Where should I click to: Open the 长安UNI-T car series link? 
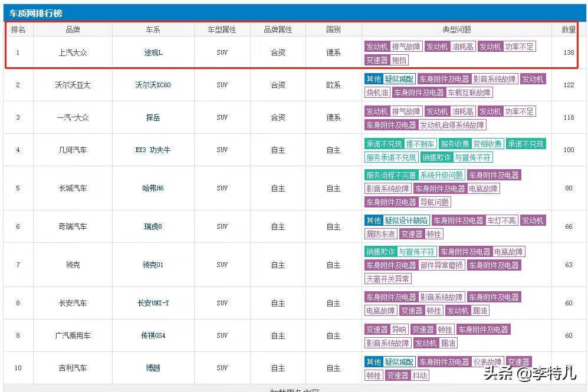(153, 303)
